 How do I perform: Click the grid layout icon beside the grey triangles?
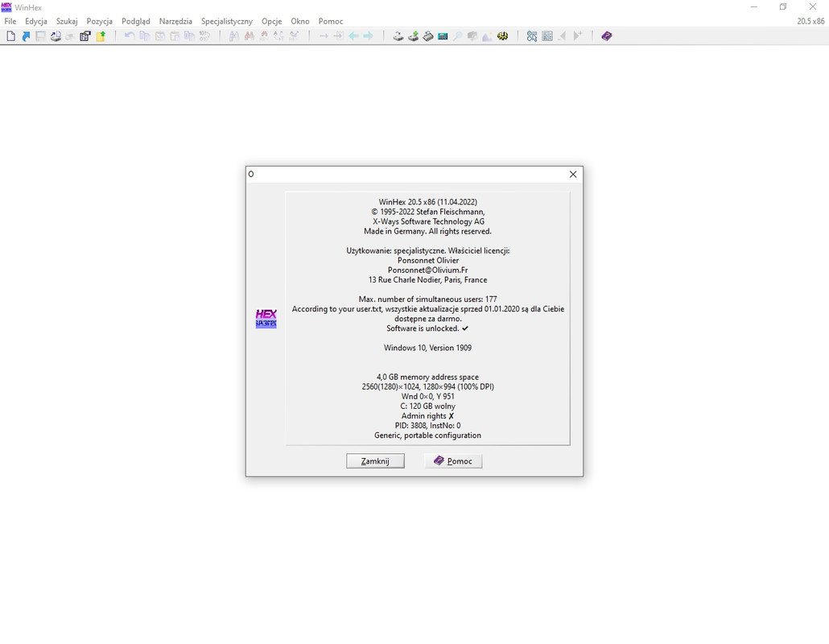[x=547, y=36]
